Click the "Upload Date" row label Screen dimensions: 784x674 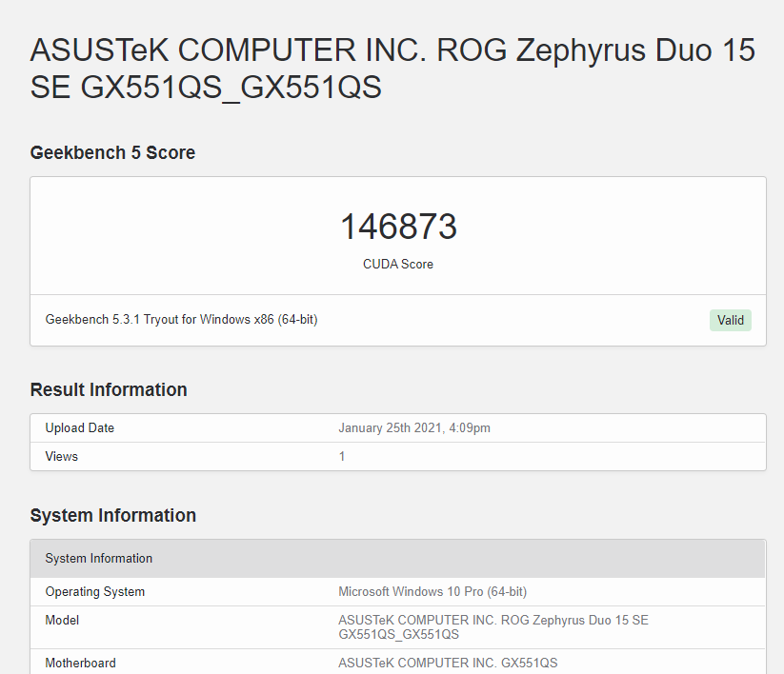coord(79,427)
